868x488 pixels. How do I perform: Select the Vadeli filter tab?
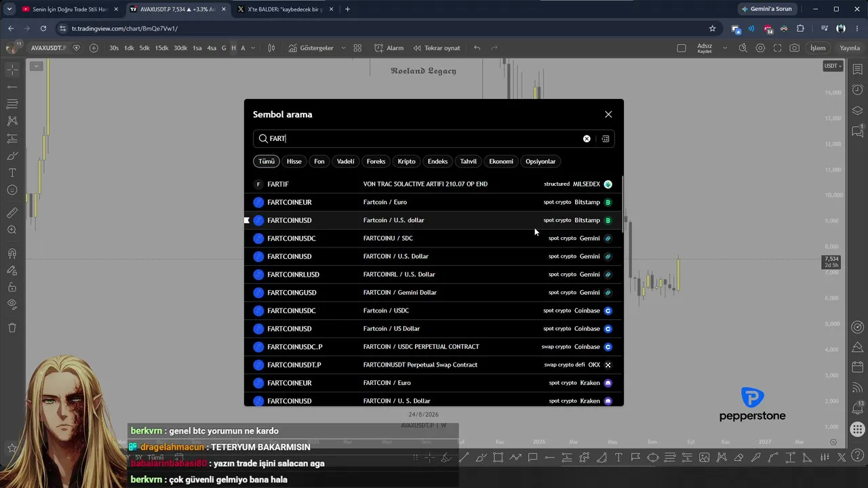[346, 161]
